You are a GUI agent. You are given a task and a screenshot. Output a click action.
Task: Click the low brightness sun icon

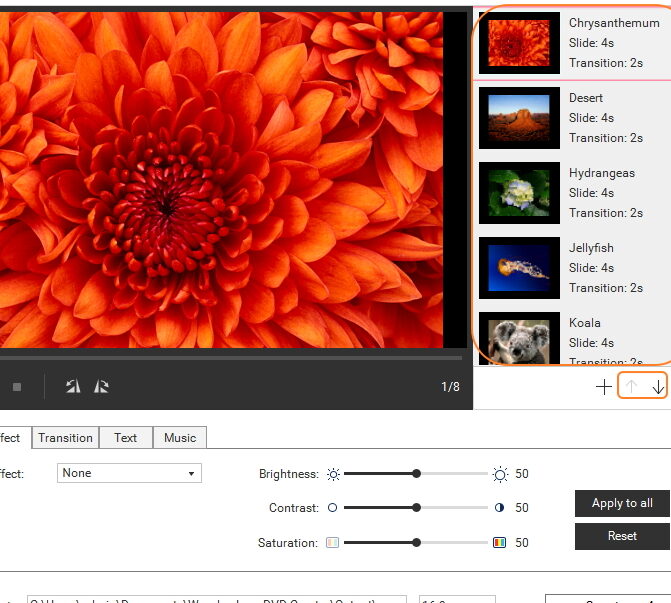coord(333,474)
